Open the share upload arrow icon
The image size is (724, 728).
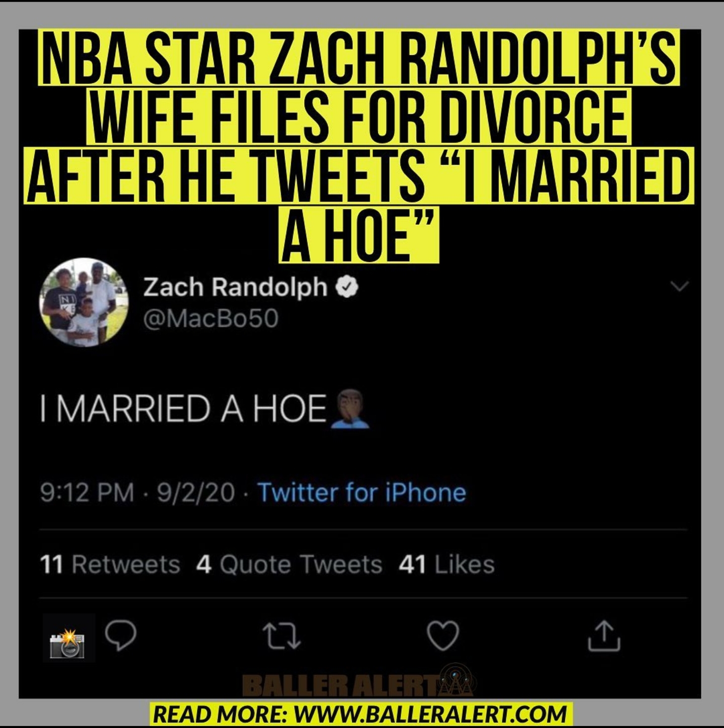coord(604,635)
